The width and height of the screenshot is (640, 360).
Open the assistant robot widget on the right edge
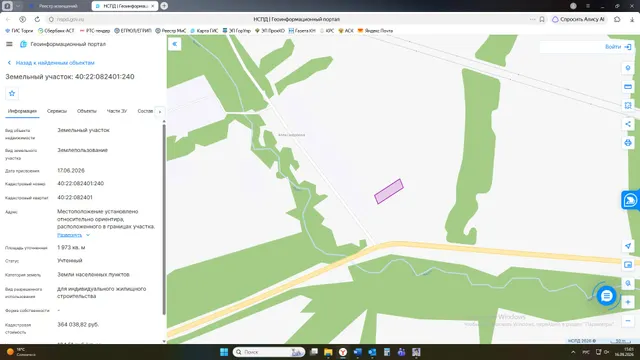coord(630,200)
